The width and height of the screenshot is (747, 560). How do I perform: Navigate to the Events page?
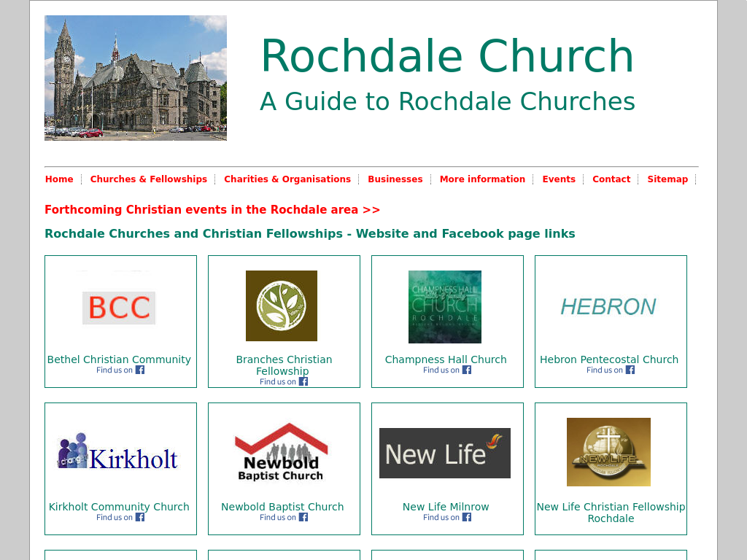click(x=559, y=179)
